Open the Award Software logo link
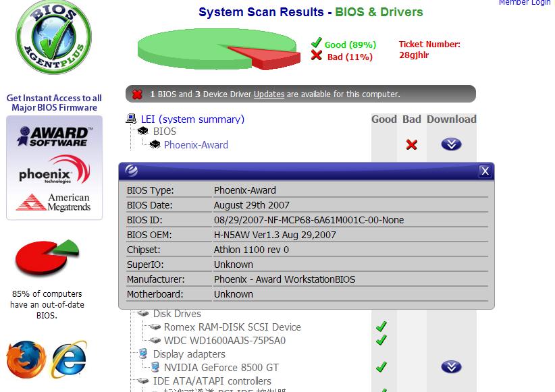Viewport: 555px width, 392px height. tap(55, 136)
